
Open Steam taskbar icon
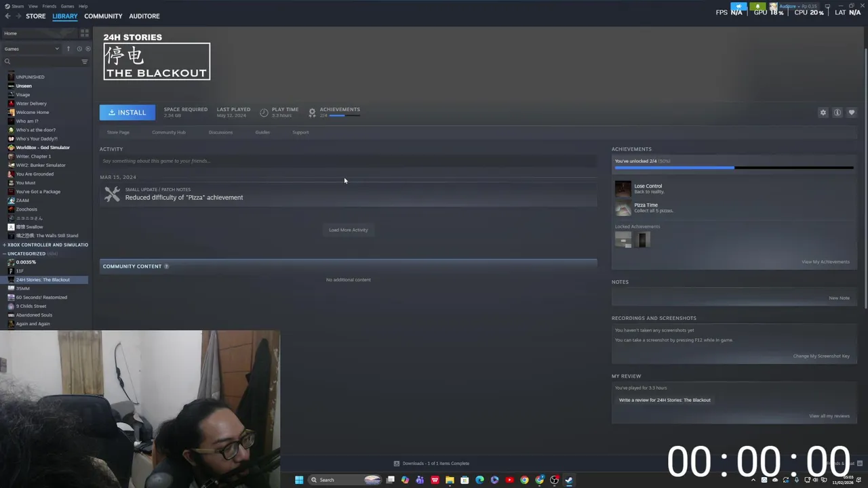[x=569, y=480]
